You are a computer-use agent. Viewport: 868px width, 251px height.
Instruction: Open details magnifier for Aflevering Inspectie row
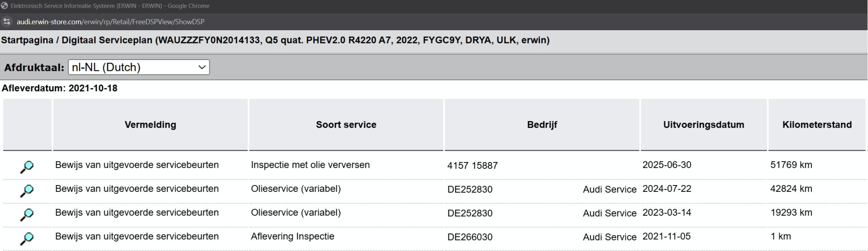coord(27,239)
